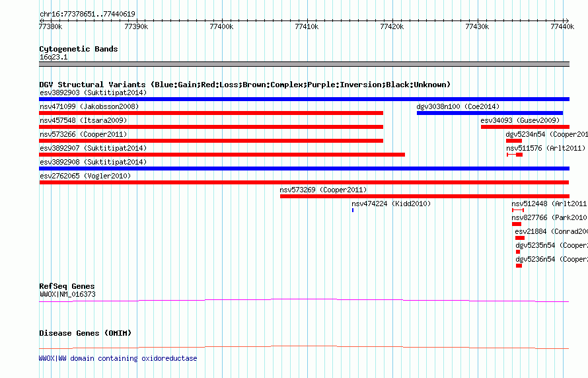Select the red nsv573269 loss bar

point(425,196)
